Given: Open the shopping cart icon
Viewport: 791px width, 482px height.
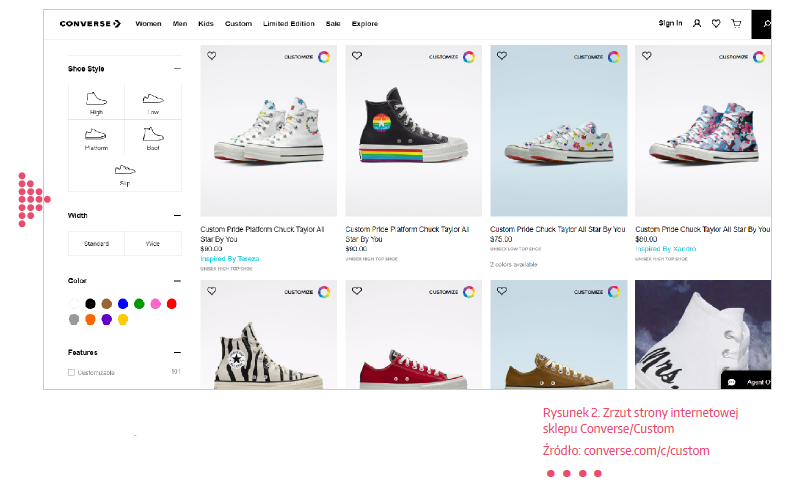Looking at the screenshot, I should (x=736, y=23).
